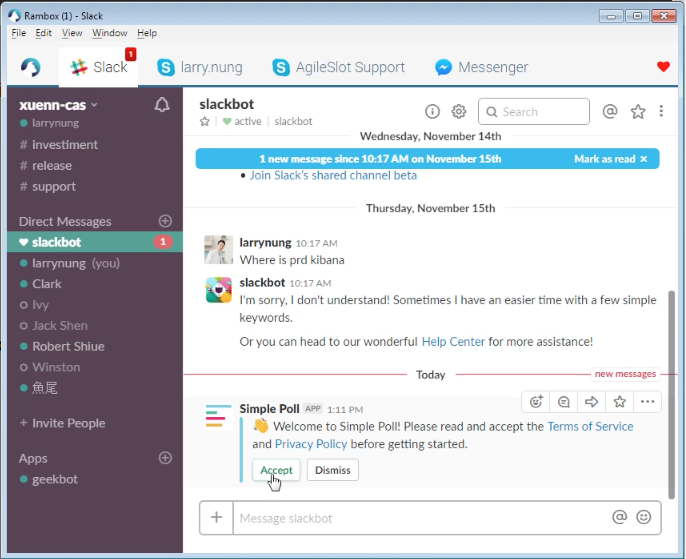This screenshot has width=686, height=559.
Task: Click Direct Messages header
Action: coord(65,221)
